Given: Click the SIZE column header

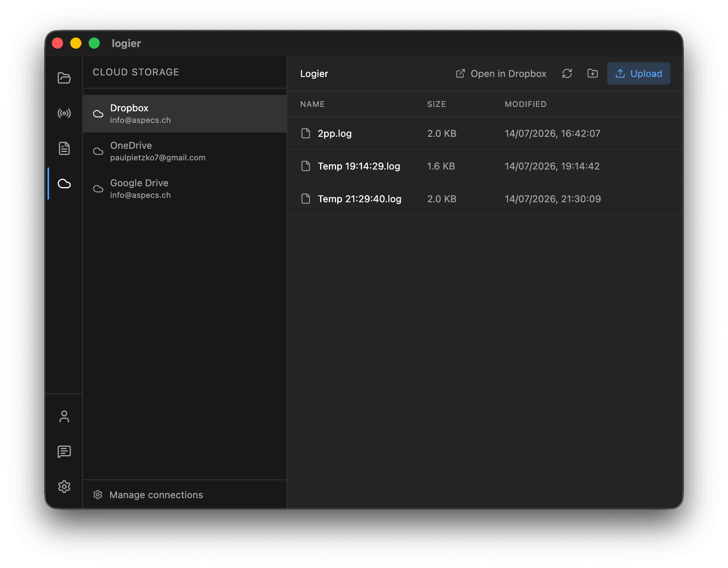Looking at the screenshot, I should tap(437, 104).
